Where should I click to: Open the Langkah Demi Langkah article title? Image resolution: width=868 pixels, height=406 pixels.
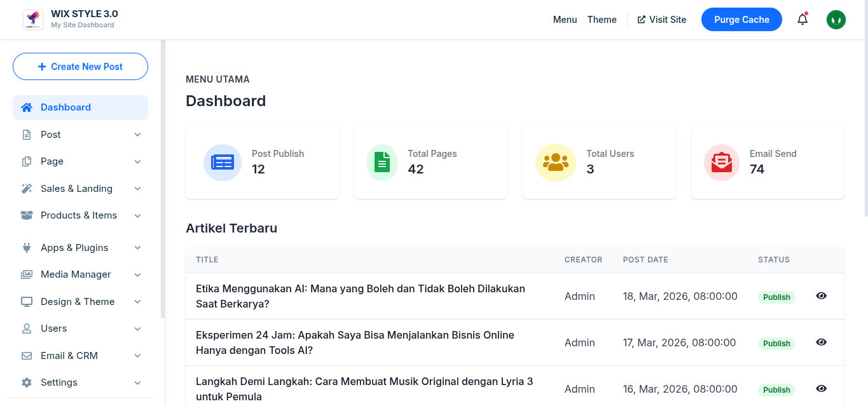pyautogui.click(x=364, y=389)
